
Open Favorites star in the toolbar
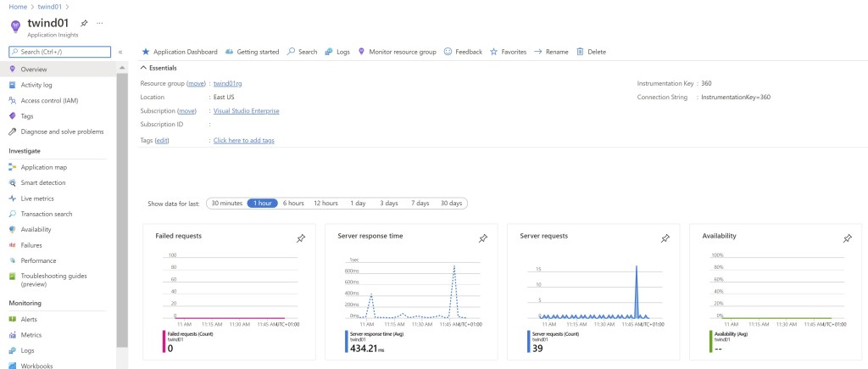(x=494, y=52)
